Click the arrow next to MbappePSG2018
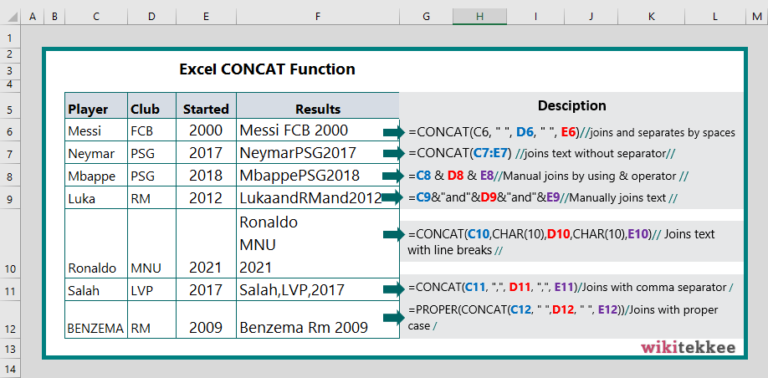 click(x=394, y=175)
